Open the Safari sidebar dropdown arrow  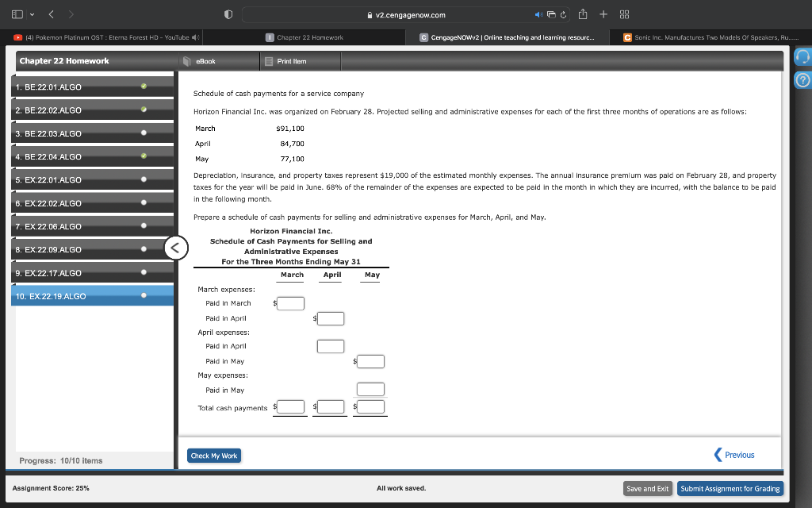coord(32,14)
